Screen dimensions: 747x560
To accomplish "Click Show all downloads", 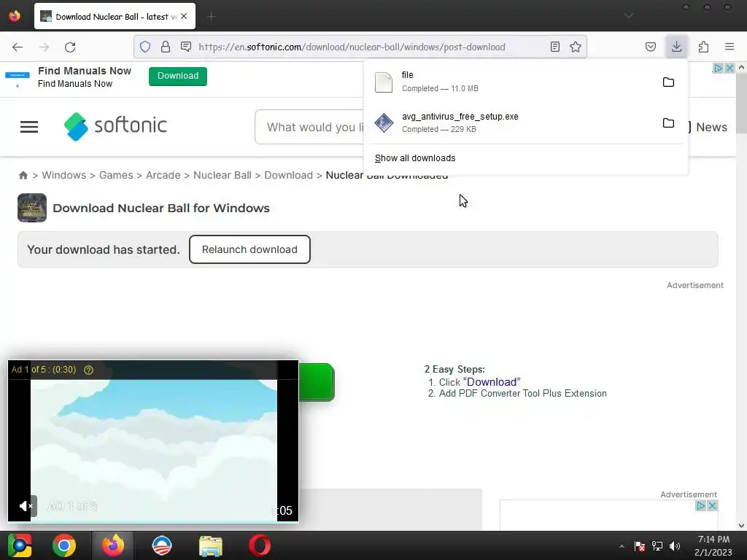I will pos(415,158).
